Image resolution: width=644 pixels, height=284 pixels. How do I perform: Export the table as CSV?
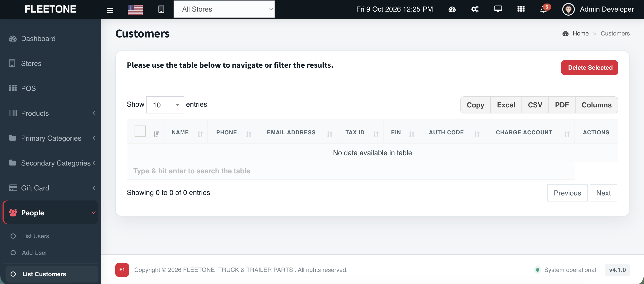click(x=535, y=105)
